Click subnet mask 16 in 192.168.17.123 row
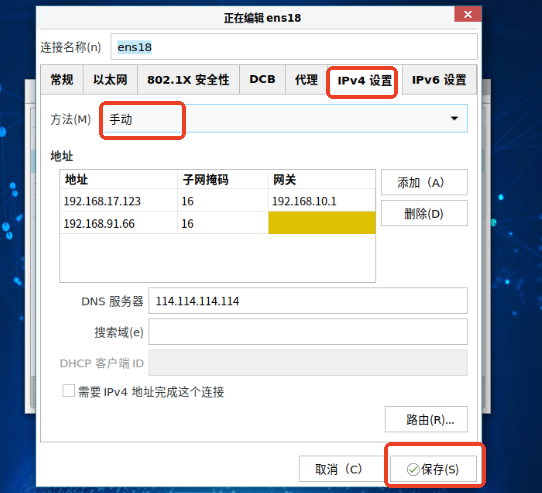This screenshot has height=493, width=542. tap(223, 201)
